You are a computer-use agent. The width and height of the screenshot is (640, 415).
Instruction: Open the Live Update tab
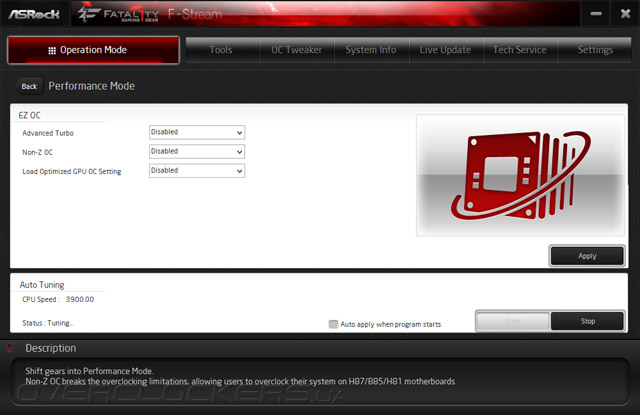pyautogui.click(x=446, y=50)
